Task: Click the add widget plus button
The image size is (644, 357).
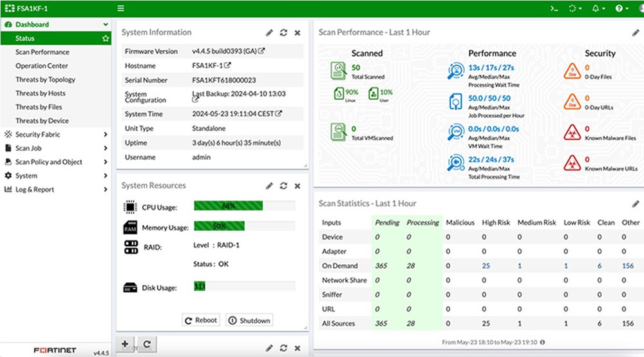Action: (124, 345)
